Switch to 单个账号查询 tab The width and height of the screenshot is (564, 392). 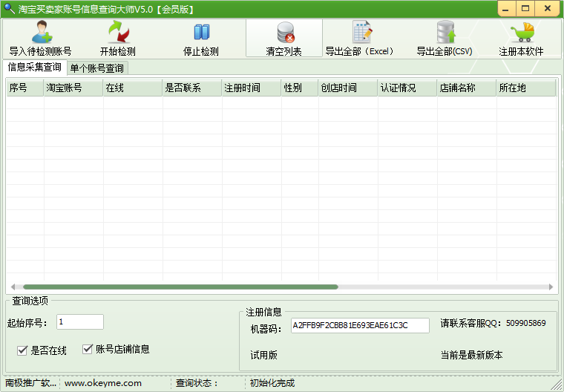[97, 68]
